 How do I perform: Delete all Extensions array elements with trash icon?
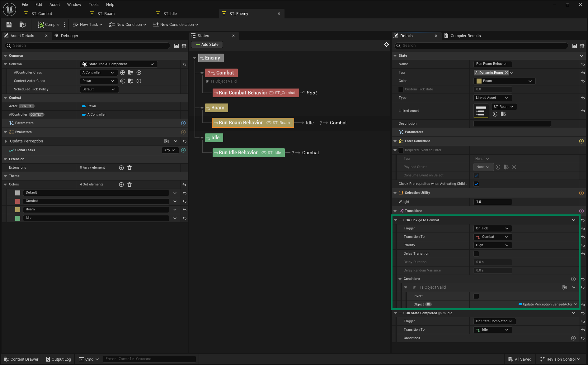[x=129, y=168]
